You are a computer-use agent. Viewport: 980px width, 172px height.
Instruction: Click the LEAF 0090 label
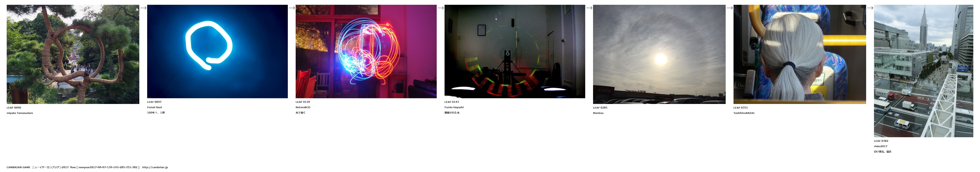pyautogui.click(x=14, y=108)
